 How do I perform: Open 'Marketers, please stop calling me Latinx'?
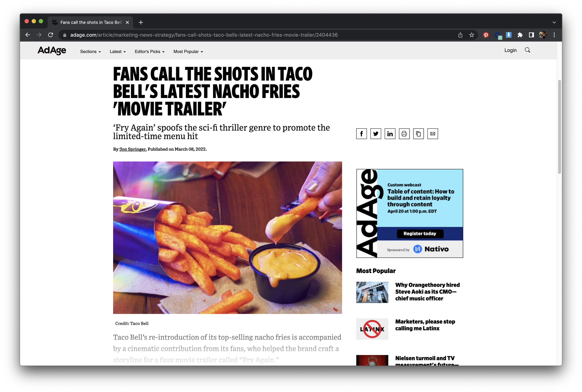(425, 325)
